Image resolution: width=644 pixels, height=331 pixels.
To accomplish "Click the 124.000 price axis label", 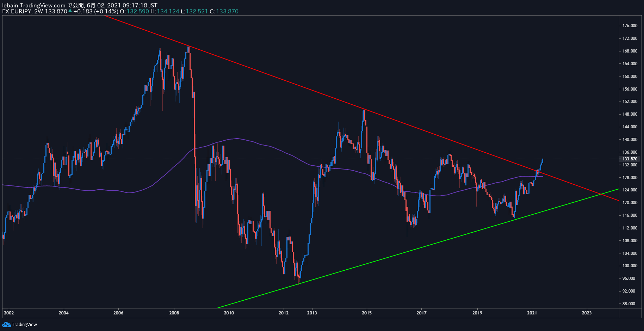I will click(x=630, y=190).
